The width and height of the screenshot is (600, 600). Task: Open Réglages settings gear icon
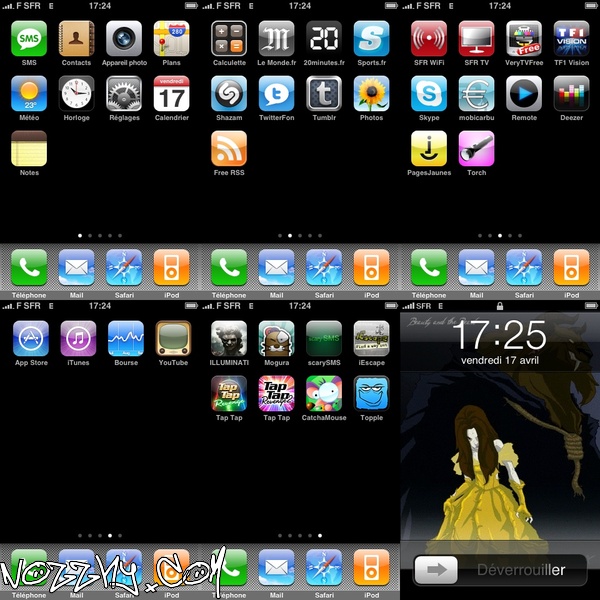124,94
